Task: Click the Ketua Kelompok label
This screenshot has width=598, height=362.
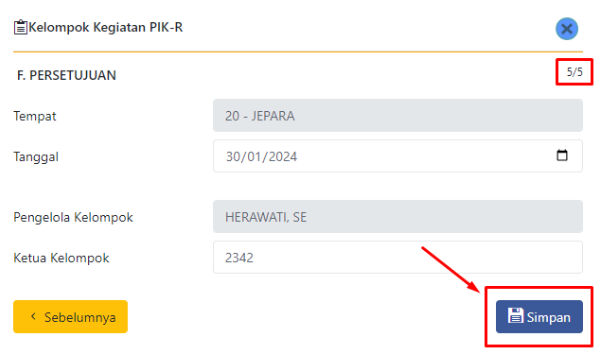Action: [x=61, y=258]
